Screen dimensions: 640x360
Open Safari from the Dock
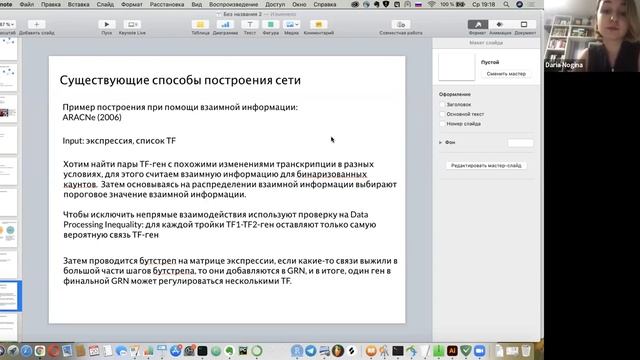point(27,351)
